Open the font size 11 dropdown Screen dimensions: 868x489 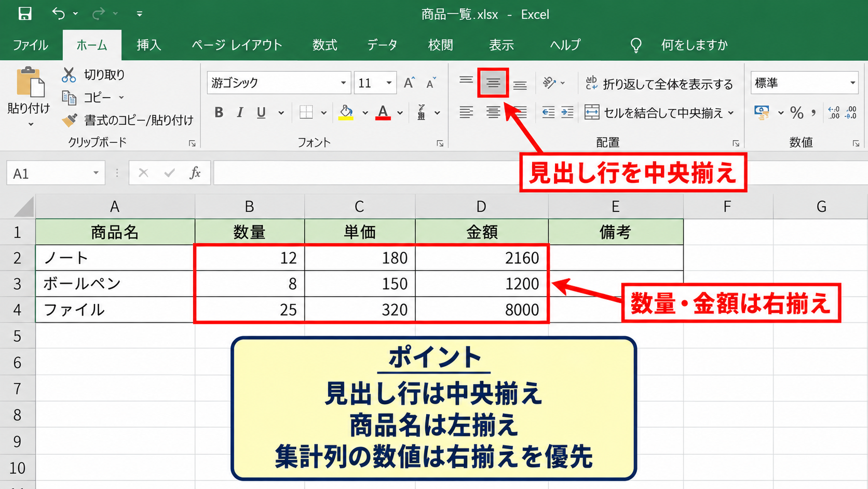pos(389,83)
